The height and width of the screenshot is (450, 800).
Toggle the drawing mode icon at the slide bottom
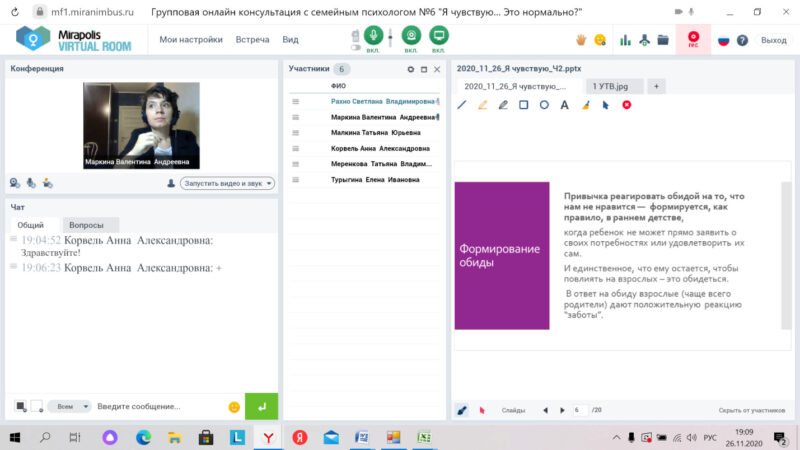[x=462, y=410]
